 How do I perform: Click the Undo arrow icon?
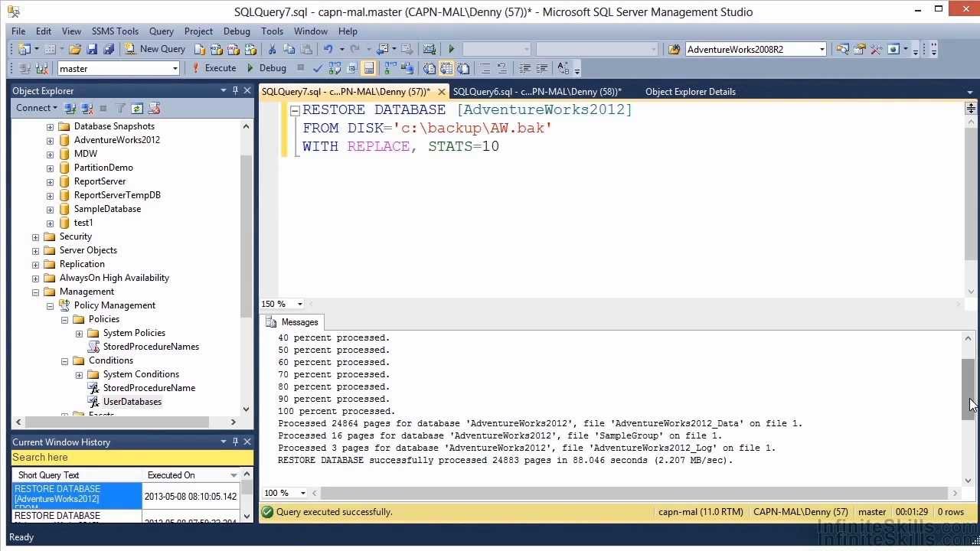click(328, 49)
